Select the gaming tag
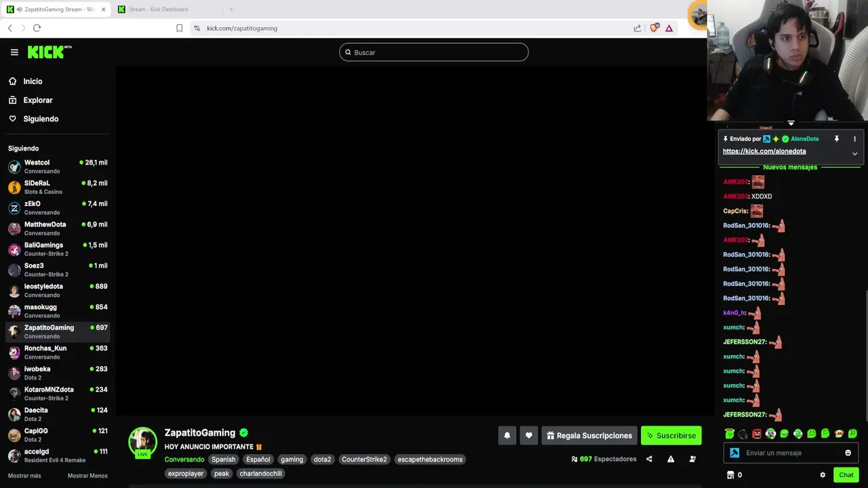Image resolution: width=868 pixels, height=488 pixels. coord(292,460)
